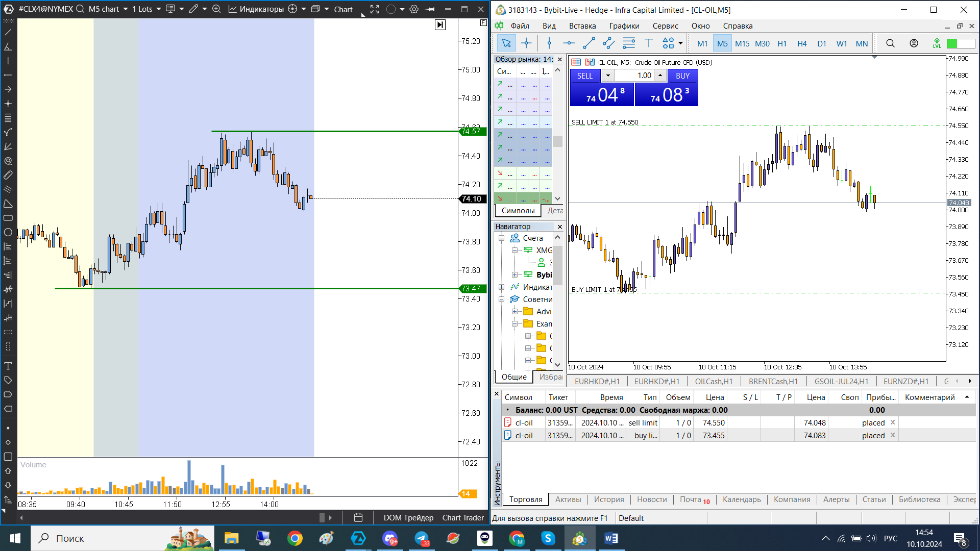Switch to the История tab

tap(608, 499)
